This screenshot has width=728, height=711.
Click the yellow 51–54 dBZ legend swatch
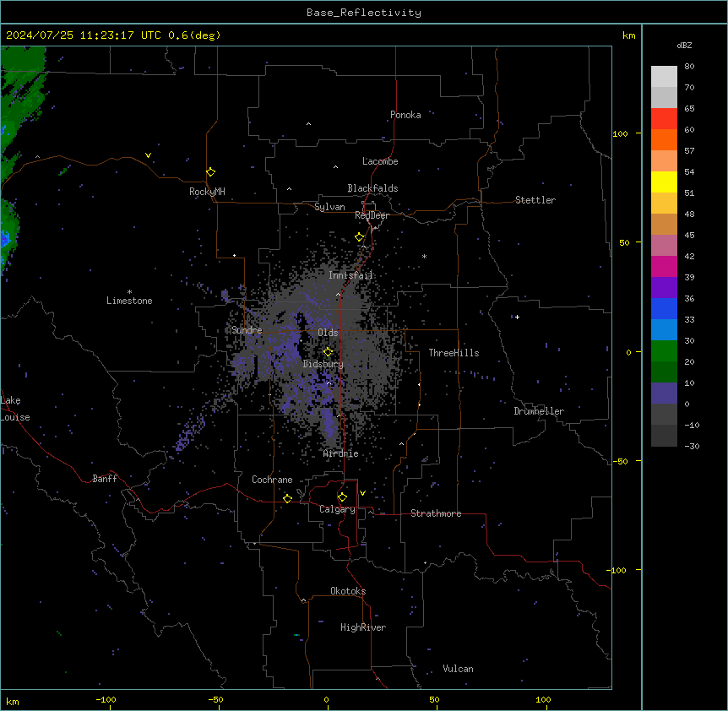(664, 182)
